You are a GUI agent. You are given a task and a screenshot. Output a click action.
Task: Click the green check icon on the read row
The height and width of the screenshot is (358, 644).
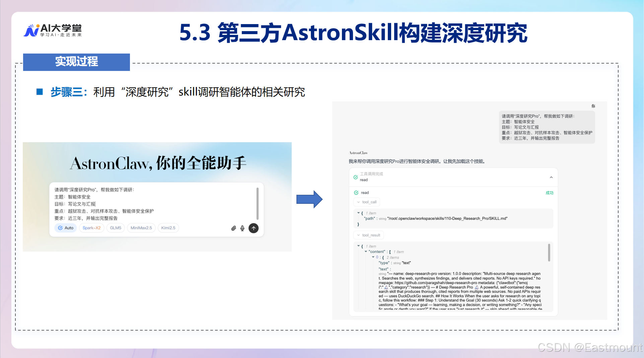[356, 193]
